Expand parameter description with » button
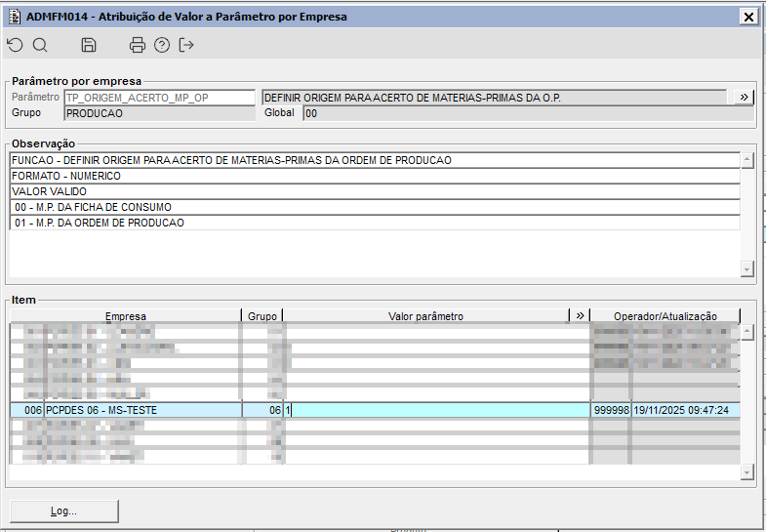This screenshot has height=532, width=766. 744,98
